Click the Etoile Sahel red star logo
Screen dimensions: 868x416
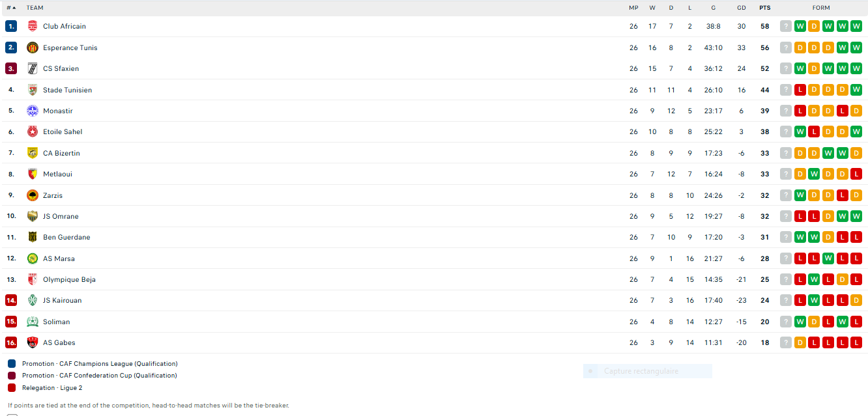(x=33, y=132)
